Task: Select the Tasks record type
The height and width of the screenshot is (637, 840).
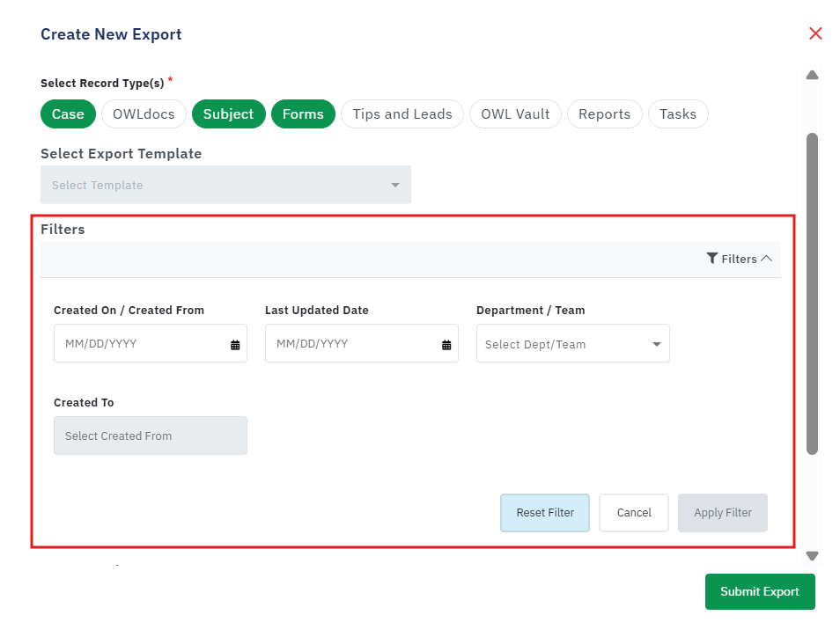Action: coord(678,114)
